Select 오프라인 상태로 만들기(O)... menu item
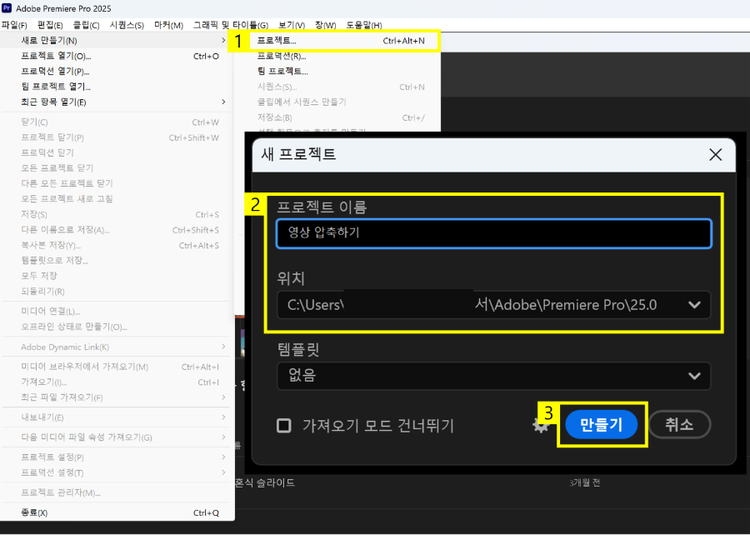Image resolution: width=750 pixels, height=535 pixels. [117, 327]
